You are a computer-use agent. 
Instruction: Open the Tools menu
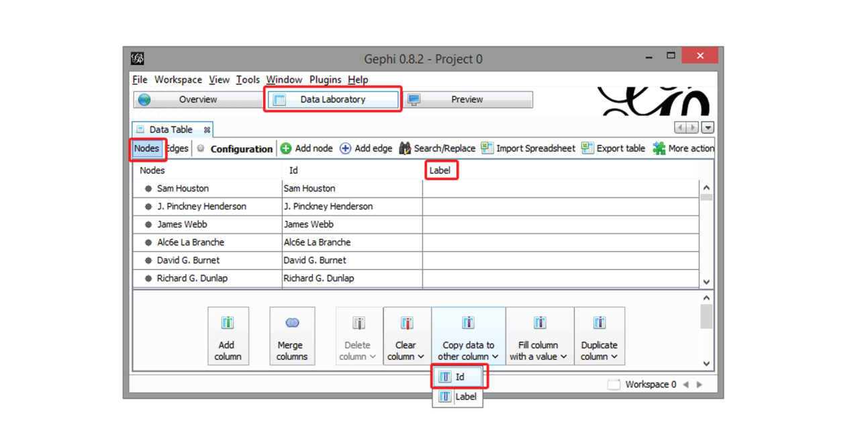point(248,79)
